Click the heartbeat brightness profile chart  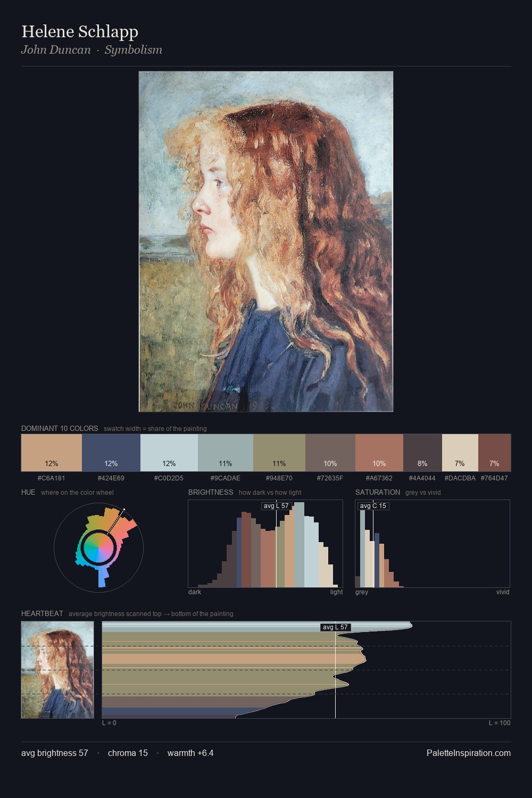306,670
